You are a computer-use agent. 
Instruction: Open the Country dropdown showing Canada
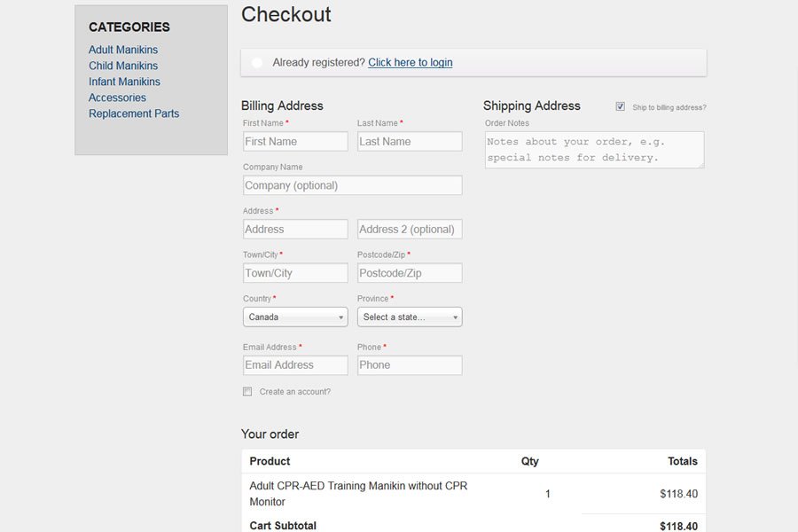tap(295, 317)
